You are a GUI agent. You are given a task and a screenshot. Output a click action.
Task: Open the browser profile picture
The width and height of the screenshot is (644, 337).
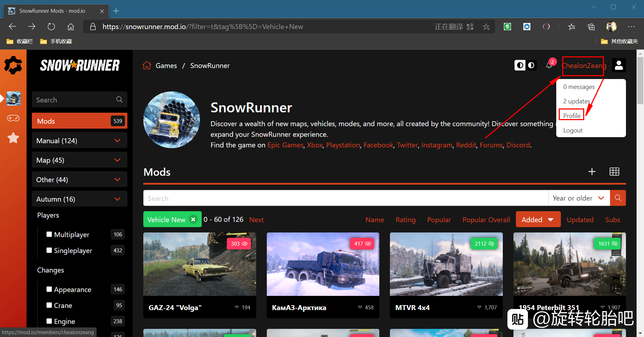pyautogui.click(x=611, y=27)
